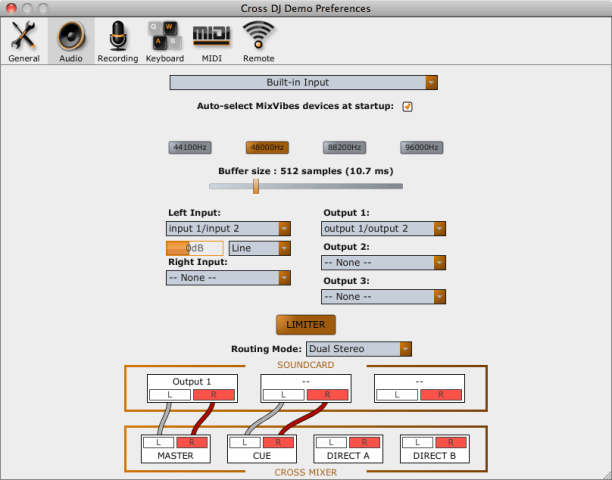Screen dimensions: 612x480
Task: Toggle the LIMITER button
Action: (x=306, y=325)
